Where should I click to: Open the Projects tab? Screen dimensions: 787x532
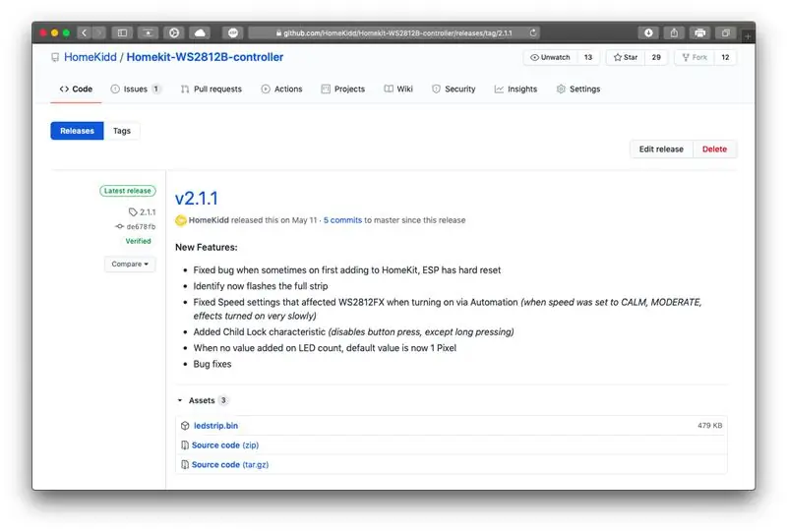342,89
